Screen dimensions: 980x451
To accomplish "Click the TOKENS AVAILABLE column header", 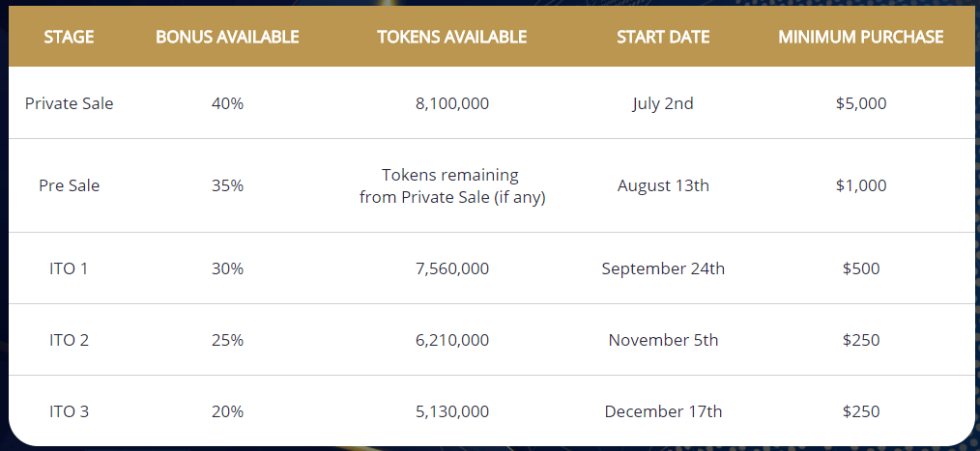I will 452,37.
